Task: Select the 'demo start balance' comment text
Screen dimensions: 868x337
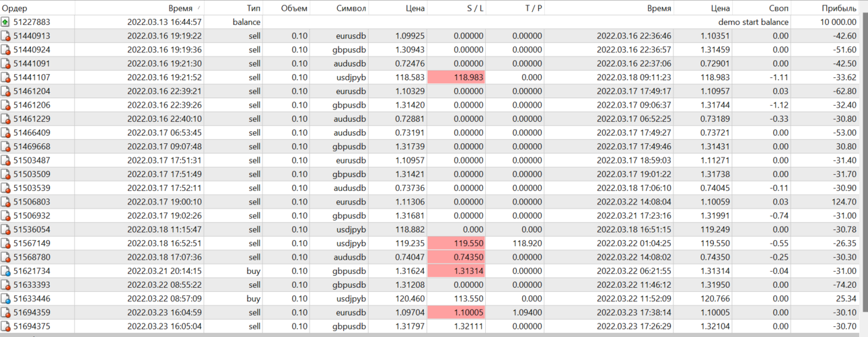Action: coord(753,22)
